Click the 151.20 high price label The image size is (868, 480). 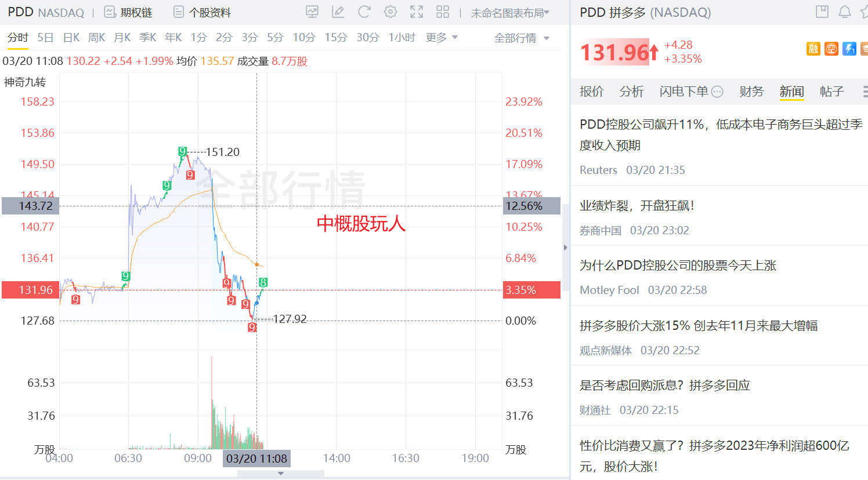point(222,152)
